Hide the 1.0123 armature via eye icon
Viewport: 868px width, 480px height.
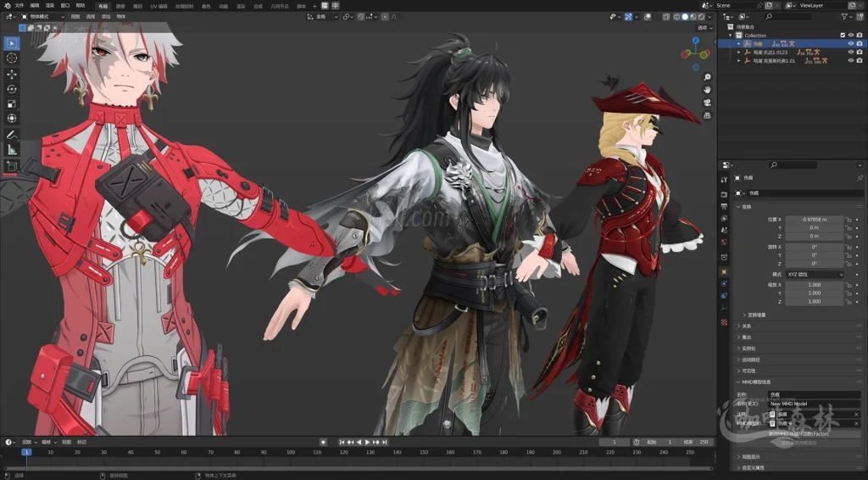click(851, 52)
